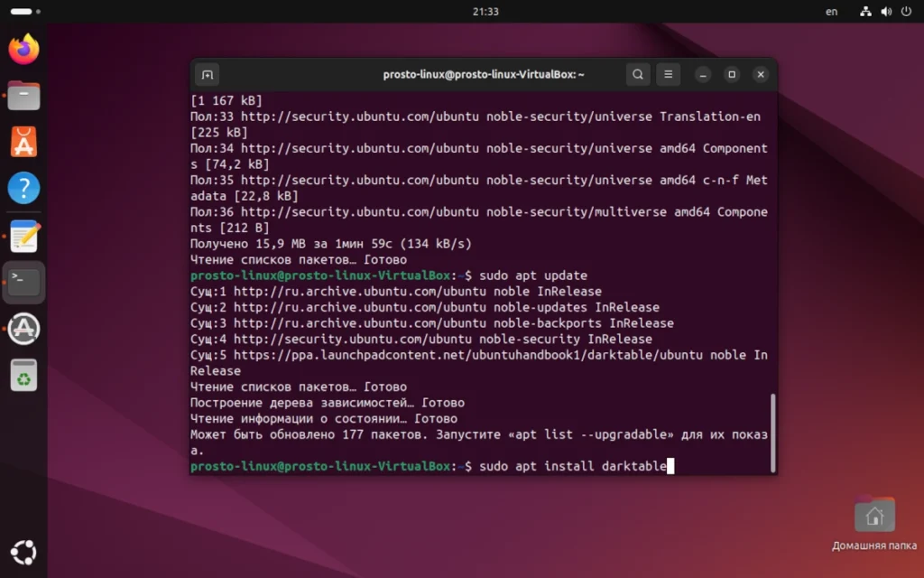Open the terminal hamburger menu
The height and width of the screenshot is (578, 924).
pos(669,74)
